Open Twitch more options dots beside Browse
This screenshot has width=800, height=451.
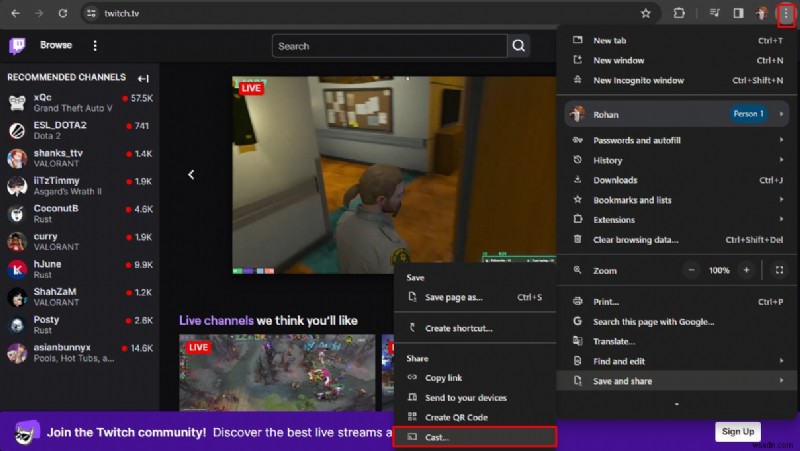[x=95, y=45]
